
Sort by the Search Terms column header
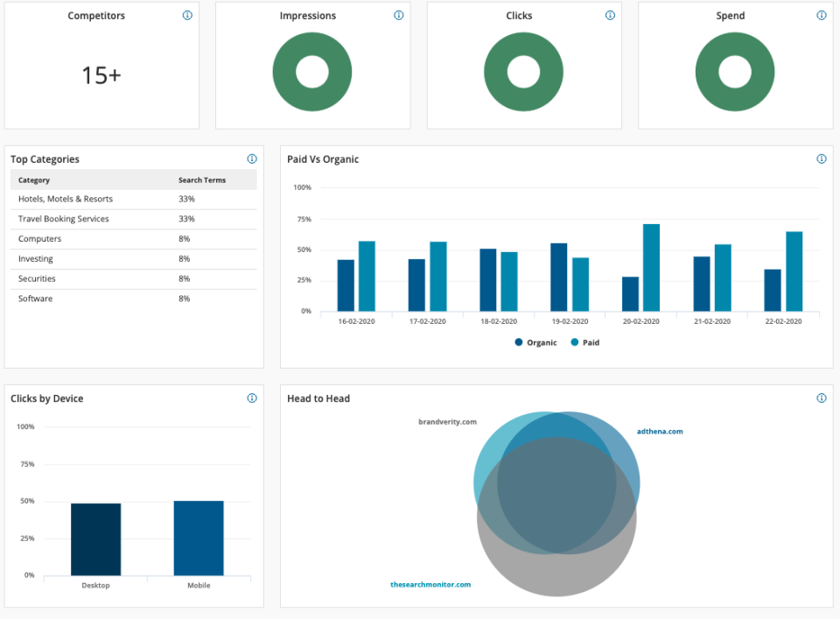[202, 180]
